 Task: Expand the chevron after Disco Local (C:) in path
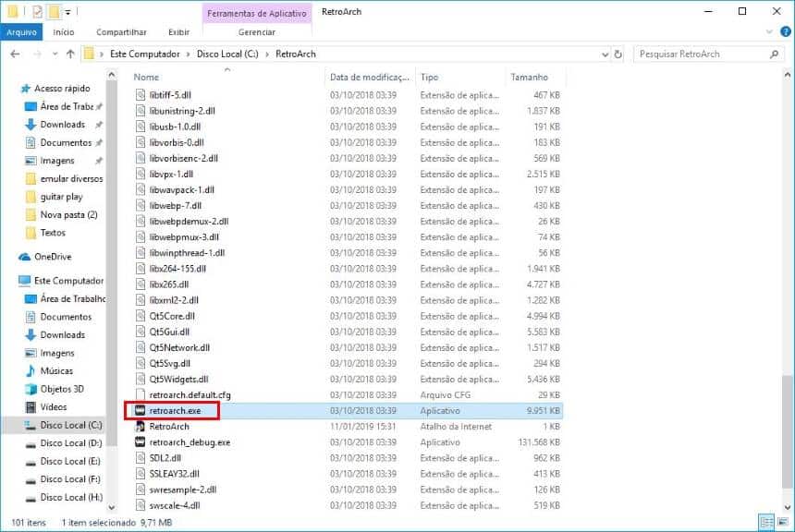[x=267, y=54]
